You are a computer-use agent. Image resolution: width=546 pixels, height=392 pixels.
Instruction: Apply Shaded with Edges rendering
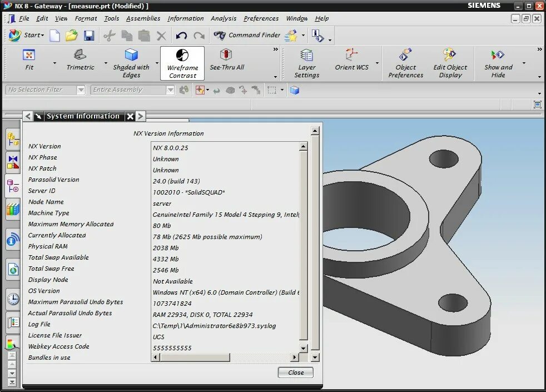[x=131, y=63]
